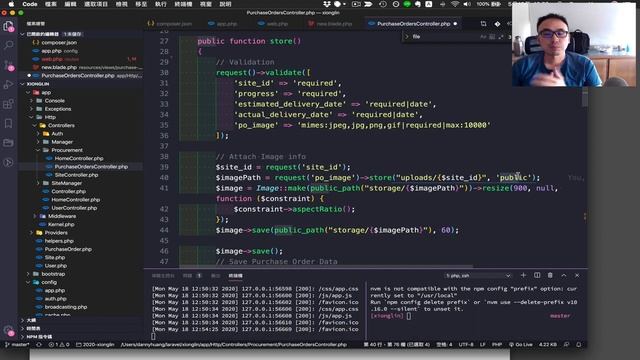This screenshot has height=360, width=640.
Task: Collapse the app folder
Action: click(29, 93)
